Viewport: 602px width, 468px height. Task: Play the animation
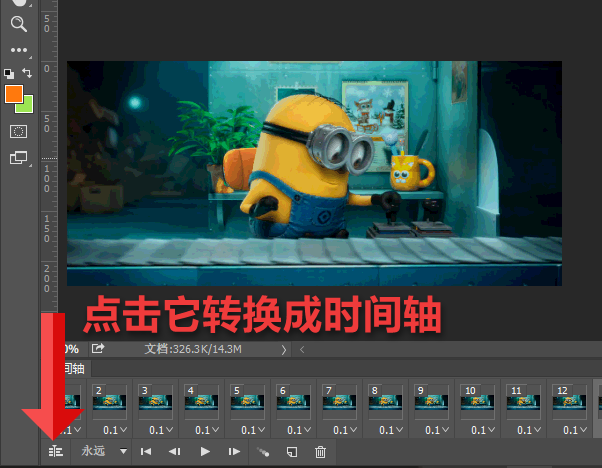click(x=205, y=452)
